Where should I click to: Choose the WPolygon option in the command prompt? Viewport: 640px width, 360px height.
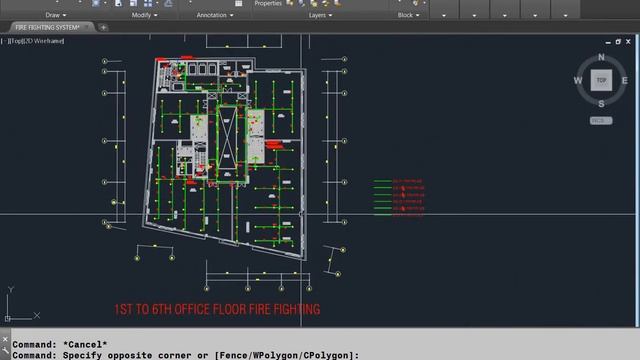point(276,355)
